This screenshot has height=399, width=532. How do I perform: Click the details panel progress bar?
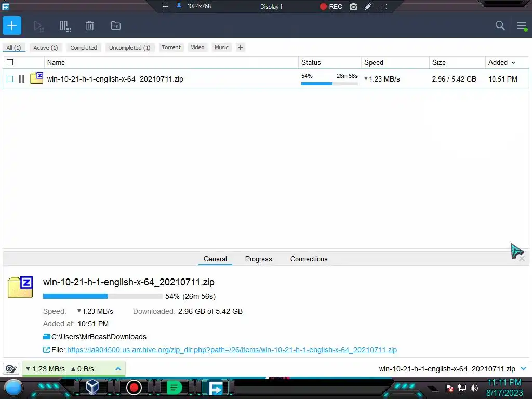click(102, 296)
